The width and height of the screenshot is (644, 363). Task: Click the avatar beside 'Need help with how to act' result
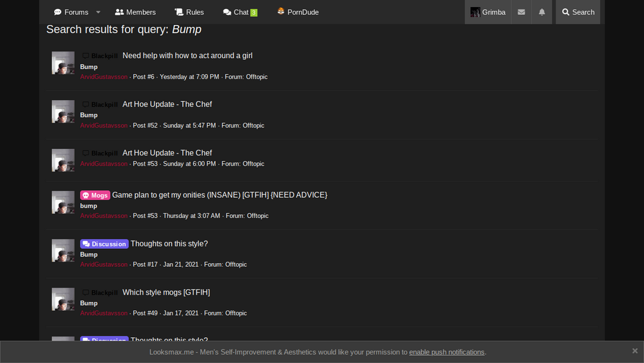click(x=63, y=63)
